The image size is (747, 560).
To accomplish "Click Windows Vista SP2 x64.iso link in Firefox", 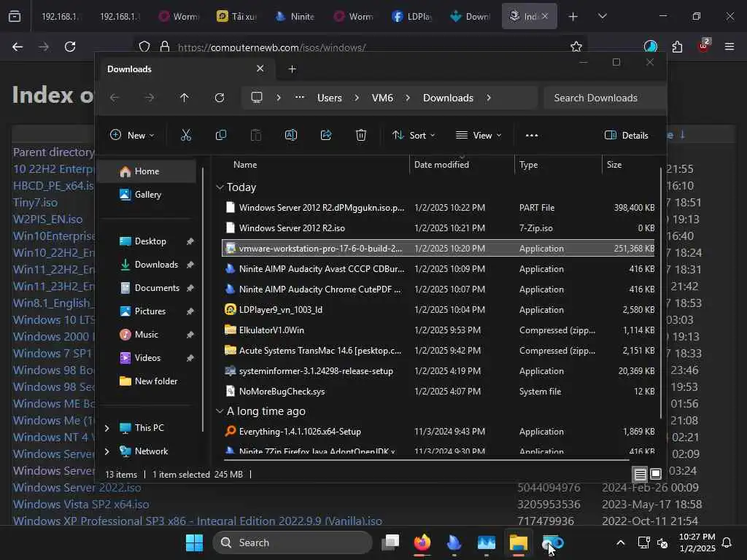I will [x=81, y=505].
